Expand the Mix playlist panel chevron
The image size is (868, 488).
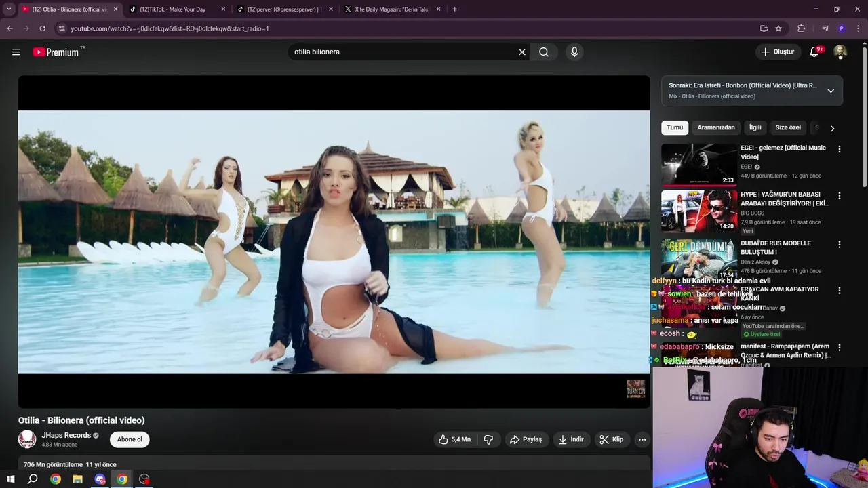point(831,91)
